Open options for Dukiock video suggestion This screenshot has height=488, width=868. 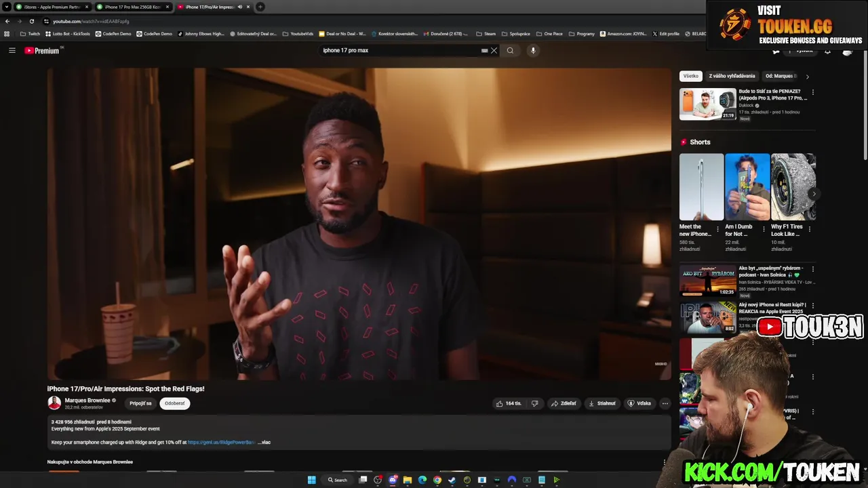click(x=812, y=92)
